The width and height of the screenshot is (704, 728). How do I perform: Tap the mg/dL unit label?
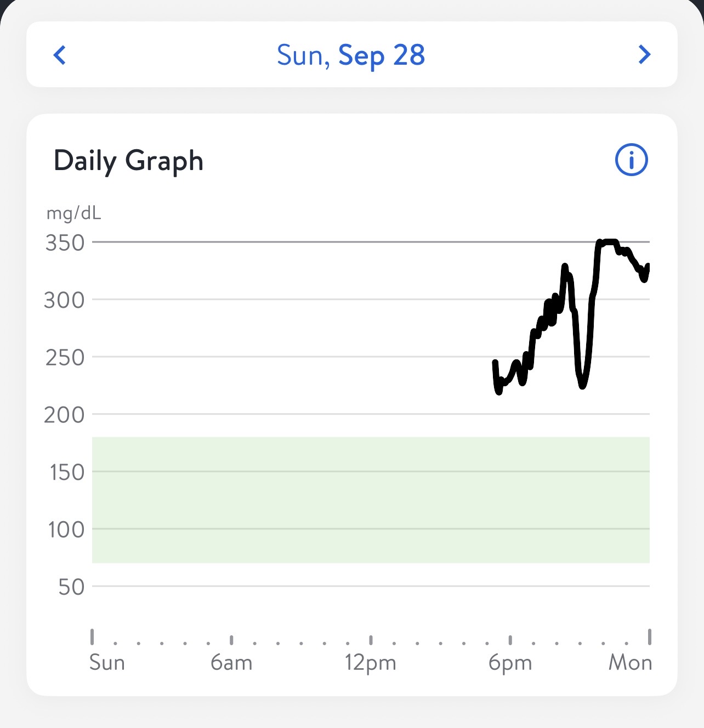[x=74, y=212]
